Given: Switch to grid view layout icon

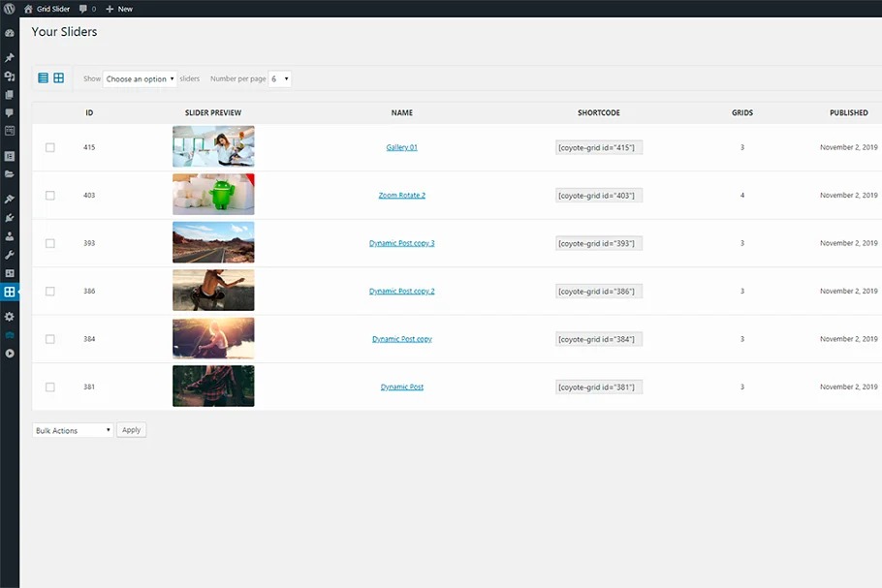Looking at the screenshot, I should click(58, 78).
